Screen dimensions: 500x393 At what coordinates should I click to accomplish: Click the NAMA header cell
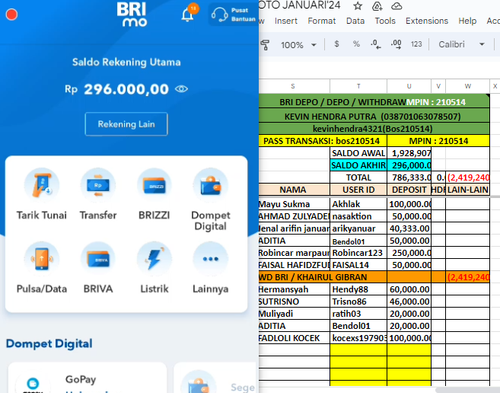(294, 190)
